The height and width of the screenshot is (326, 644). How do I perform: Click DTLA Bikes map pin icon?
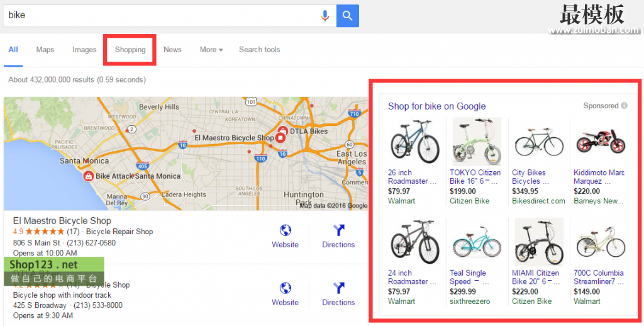(283, 131)
